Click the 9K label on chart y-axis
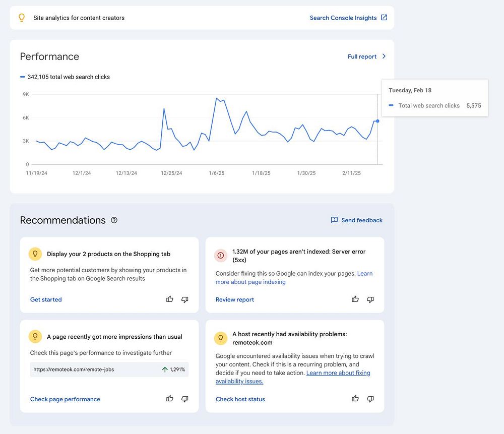The image size is (504, 434). coord(26,94)
